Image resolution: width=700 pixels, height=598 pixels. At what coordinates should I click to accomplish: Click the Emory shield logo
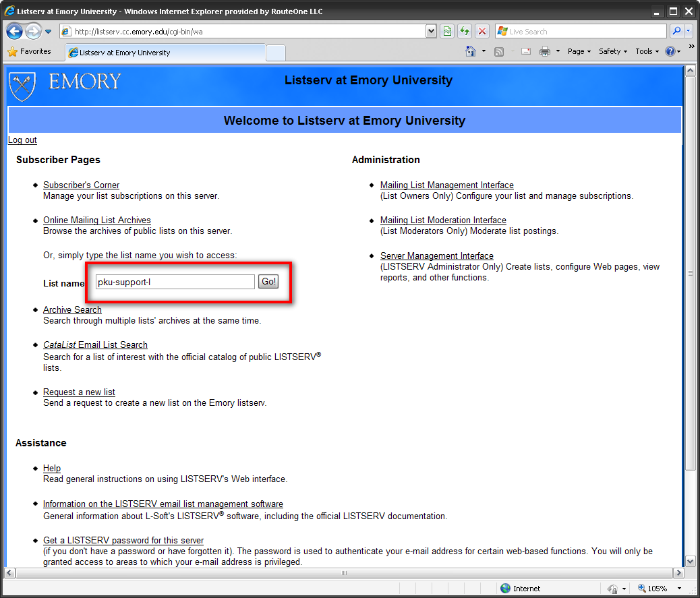point(22,86)
